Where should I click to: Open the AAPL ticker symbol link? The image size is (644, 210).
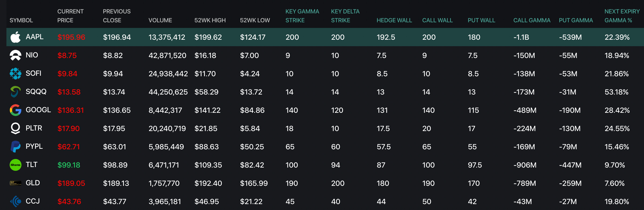[35, 37]
